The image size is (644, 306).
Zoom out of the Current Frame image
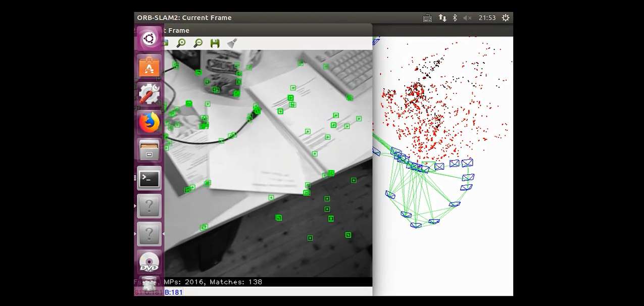[x=198, y=43]
